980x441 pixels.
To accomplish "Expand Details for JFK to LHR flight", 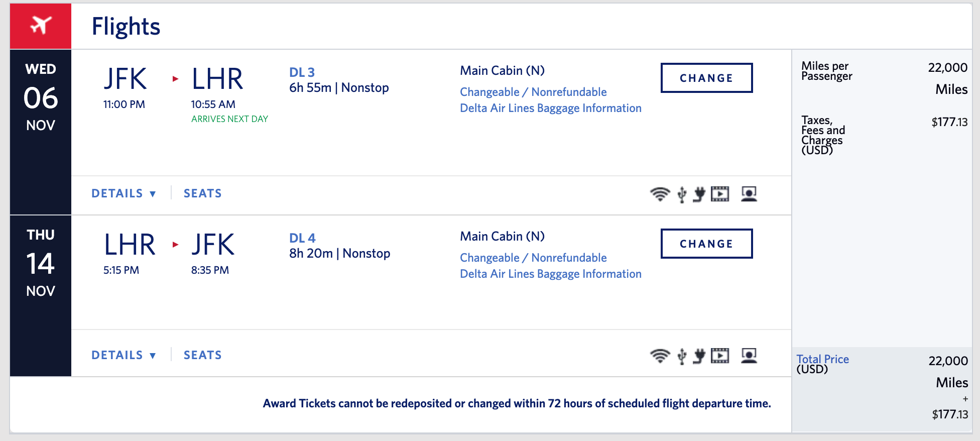I will [x=124, y=193].
